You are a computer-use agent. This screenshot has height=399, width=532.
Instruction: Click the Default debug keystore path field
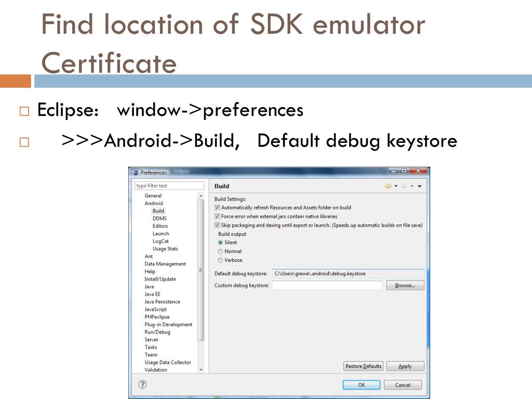(348, 273)
